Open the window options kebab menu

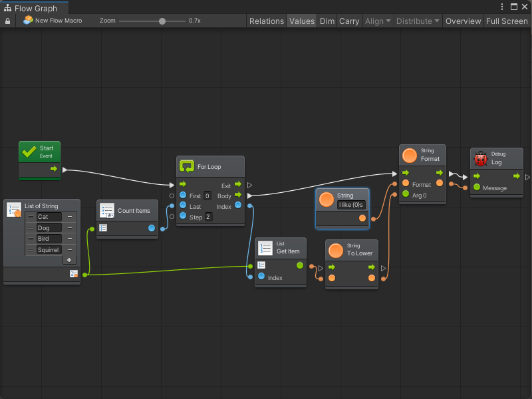[x=501, y=7]
